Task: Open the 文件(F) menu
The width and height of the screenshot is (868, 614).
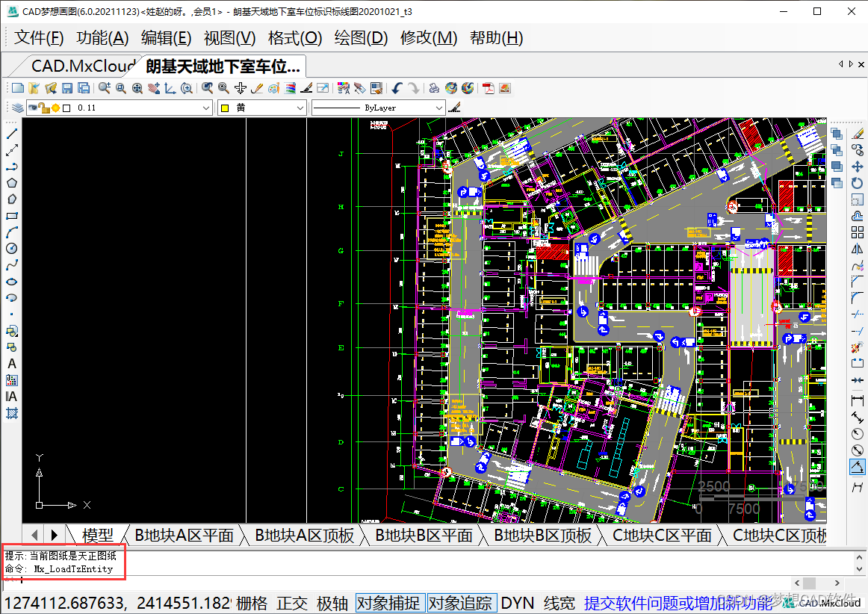Action: (39, 37)
